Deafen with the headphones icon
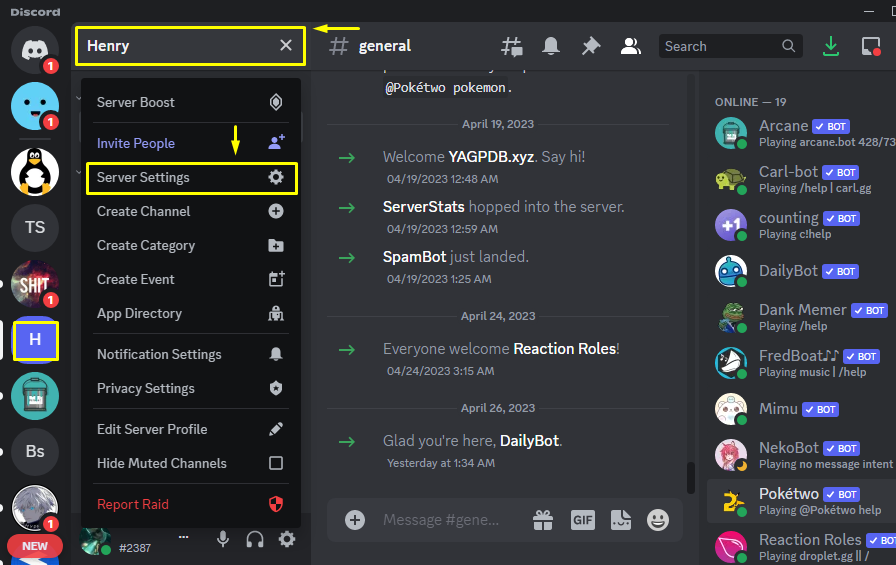The image size is (896, 565). 255,539
